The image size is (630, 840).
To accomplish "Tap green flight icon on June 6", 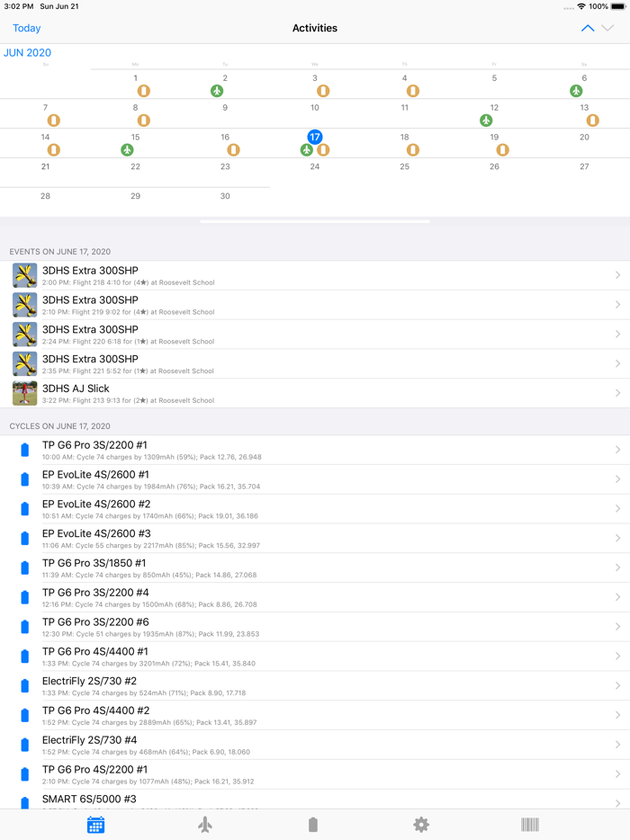I will pos(576,91).
